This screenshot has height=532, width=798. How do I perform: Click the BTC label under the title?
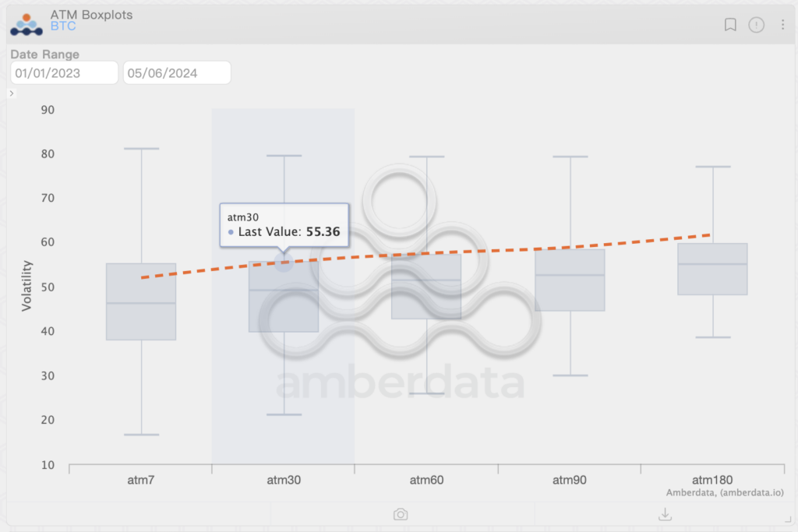[63, 26]
